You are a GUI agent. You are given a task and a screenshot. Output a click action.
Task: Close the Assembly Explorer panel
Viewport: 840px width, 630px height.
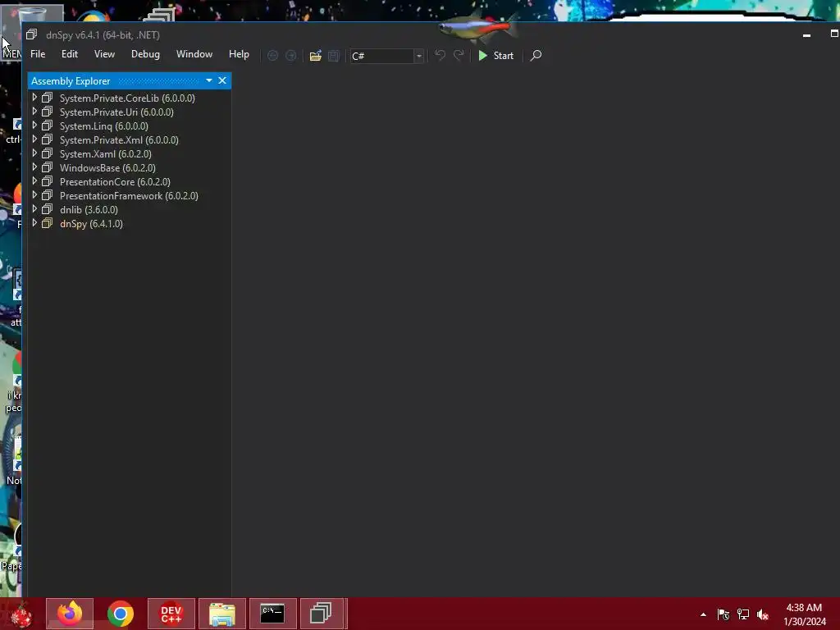(x=222, y=80)
